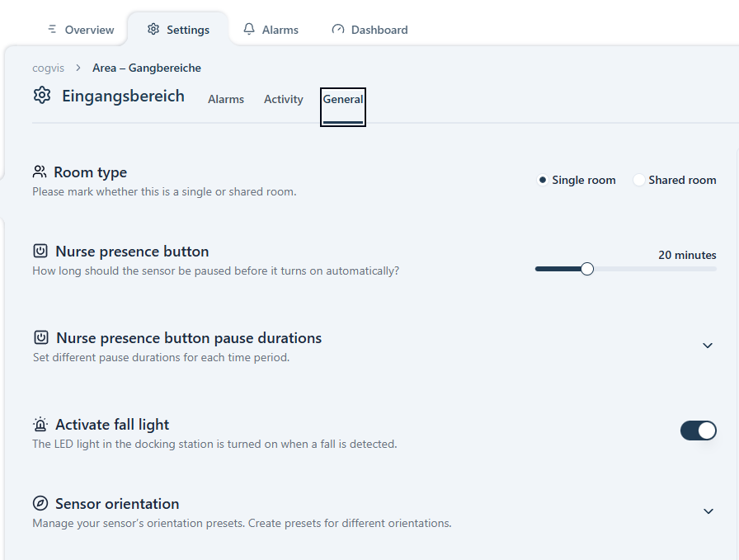Click the breadcrumb chevron after cogvis

click(x=78, y=68)
